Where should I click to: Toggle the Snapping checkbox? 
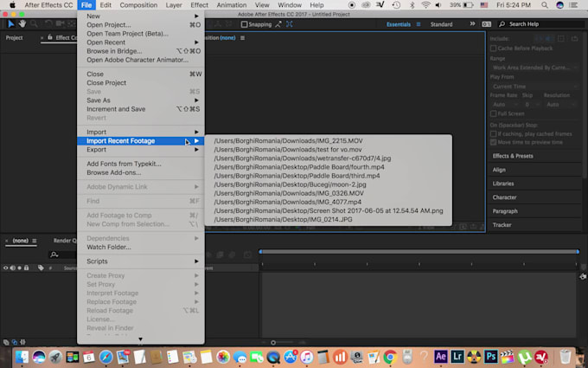click(x=245, y=24)
